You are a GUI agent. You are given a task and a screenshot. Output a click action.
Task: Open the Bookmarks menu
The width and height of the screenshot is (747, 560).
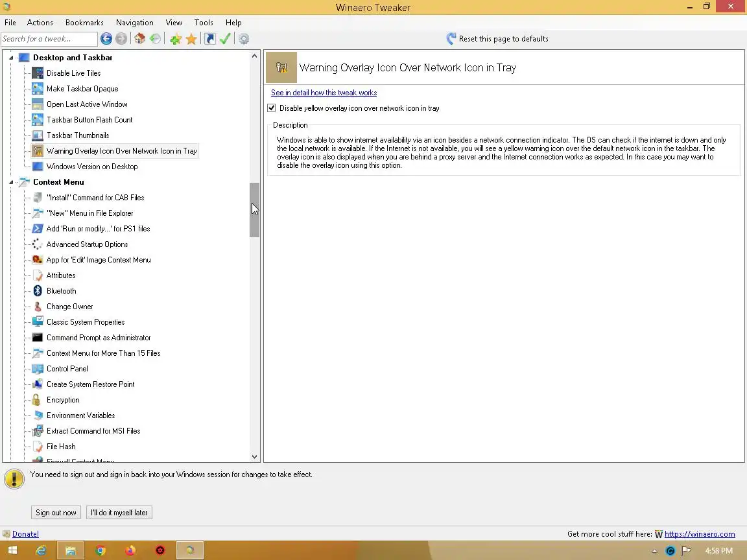coord(84,23)
